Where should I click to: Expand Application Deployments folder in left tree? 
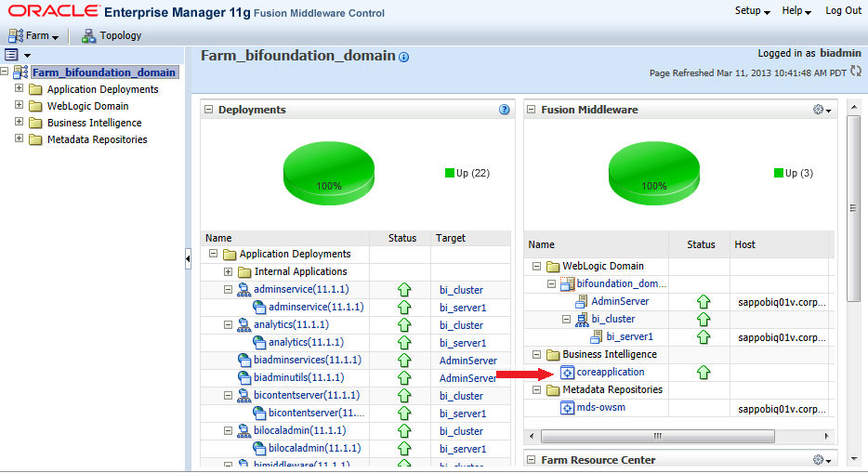pos(19,88)
